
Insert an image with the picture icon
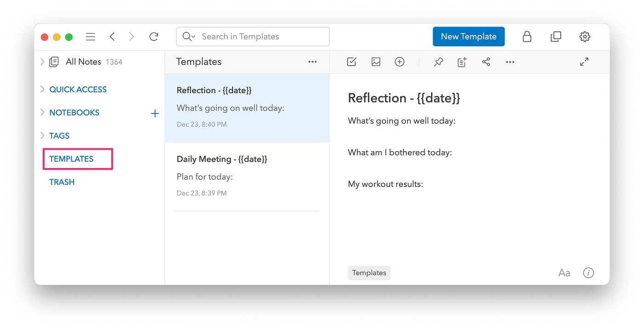376,62
